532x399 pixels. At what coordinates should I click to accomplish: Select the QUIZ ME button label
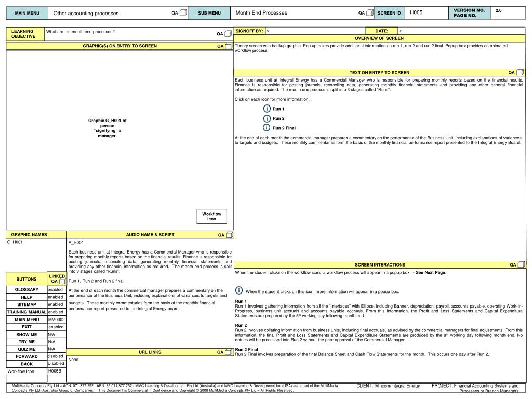click(26, 349)
